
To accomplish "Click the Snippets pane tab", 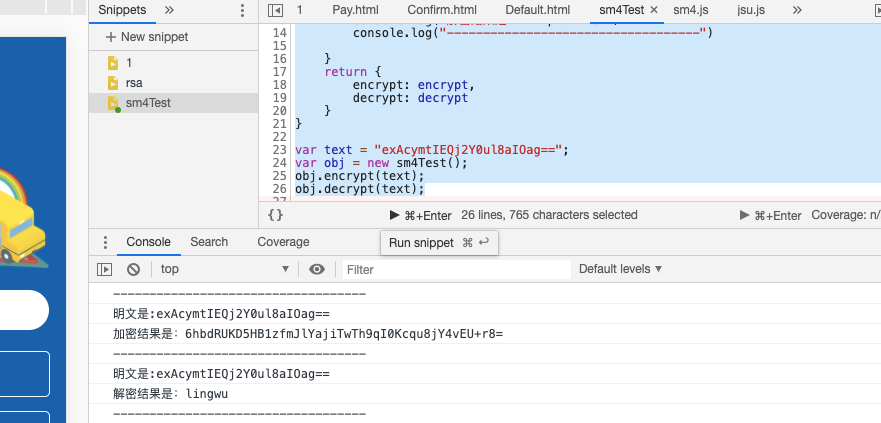I will pyautogui.click(x=122, y=10).
